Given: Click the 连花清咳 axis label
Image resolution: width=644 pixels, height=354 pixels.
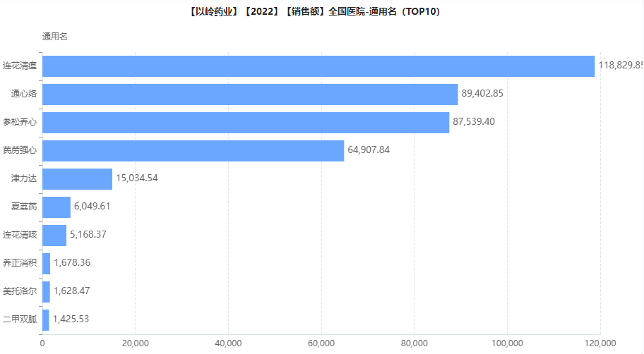Looking at the screenshot, I should pos(20,235).
